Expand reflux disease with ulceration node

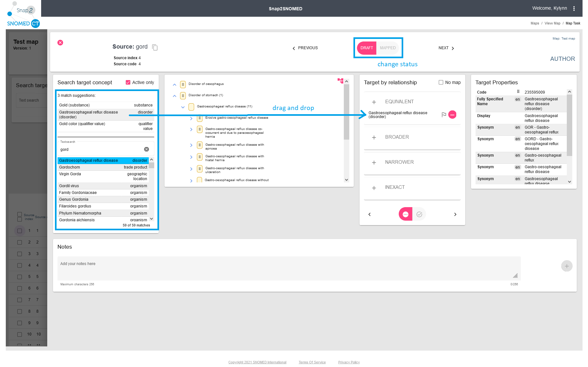point(191,169)
